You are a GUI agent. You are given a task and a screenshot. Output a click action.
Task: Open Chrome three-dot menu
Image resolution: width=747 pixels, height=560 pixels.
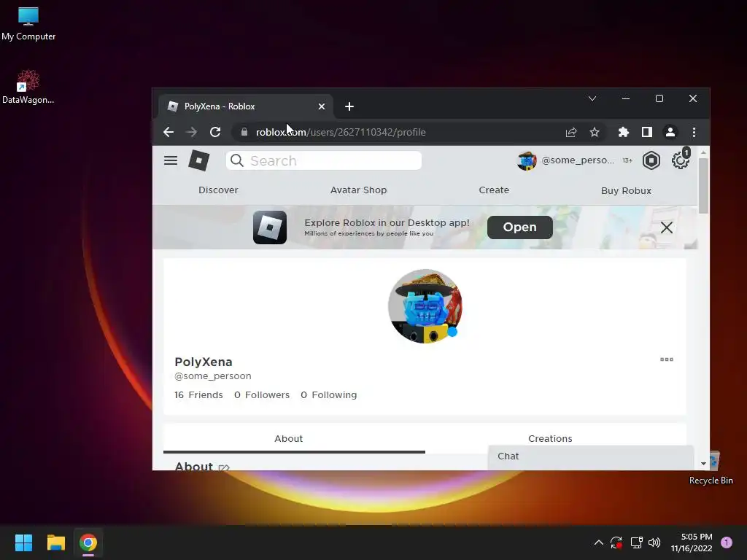point(694,132)
